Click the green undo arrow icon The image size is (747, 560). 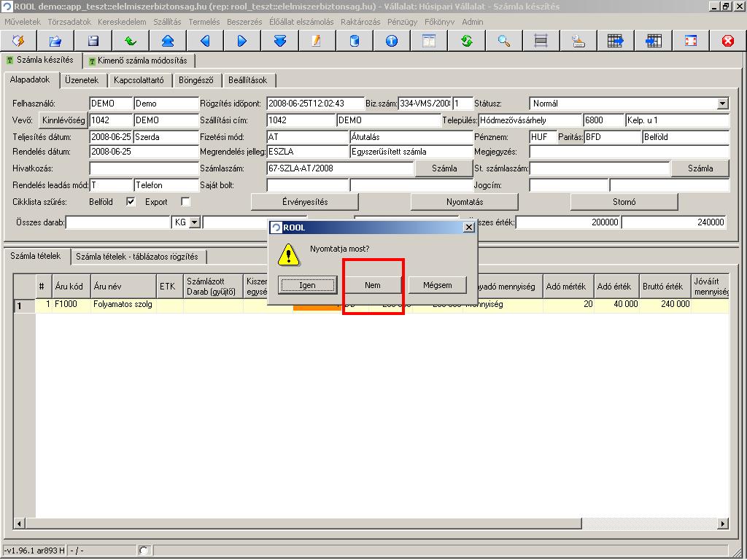[131, 41]
